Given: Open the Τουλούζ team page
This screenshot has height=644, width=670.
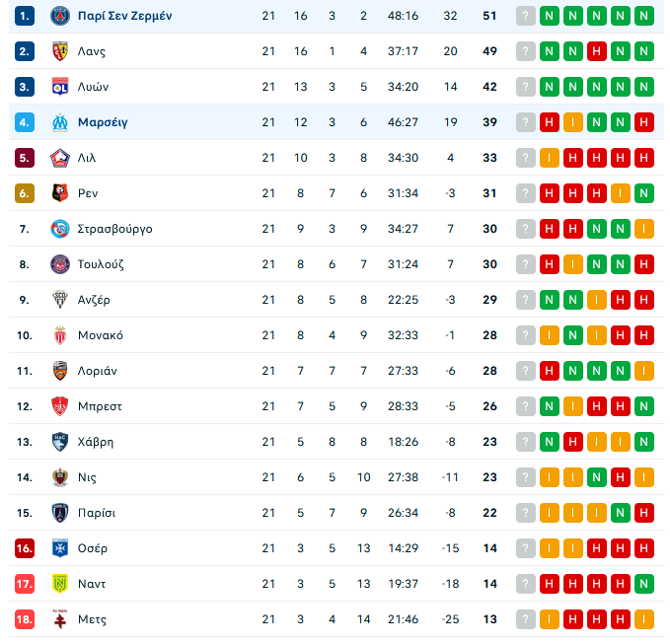Looking at the screenshot, I should (x=101, y=264).
